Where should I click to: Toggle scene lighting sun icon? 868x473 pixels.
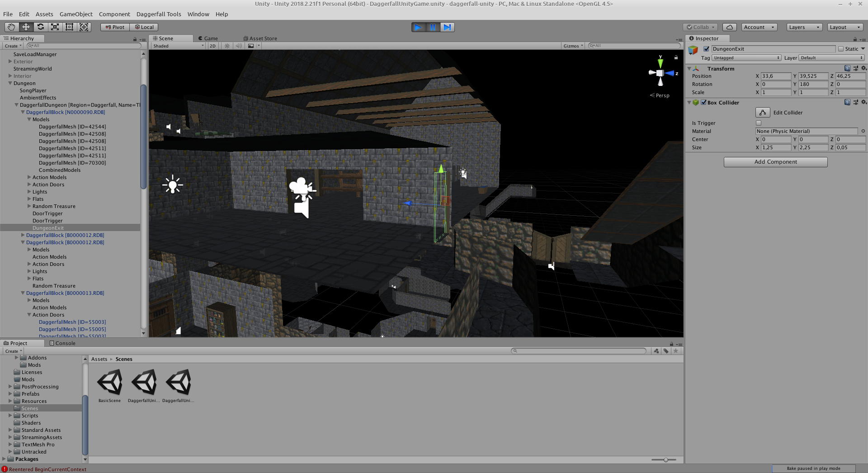click(227, 46)
